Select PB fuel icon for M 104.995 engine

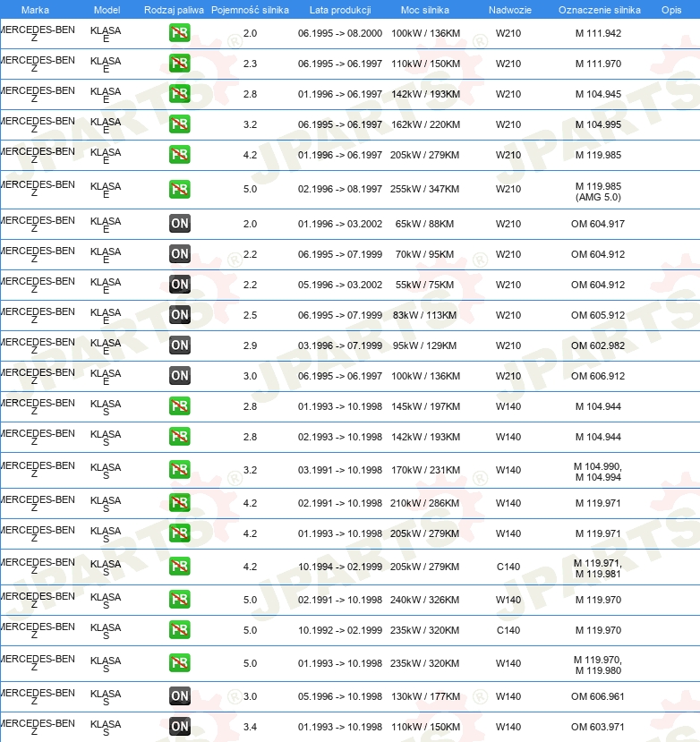tap(179, 124)
